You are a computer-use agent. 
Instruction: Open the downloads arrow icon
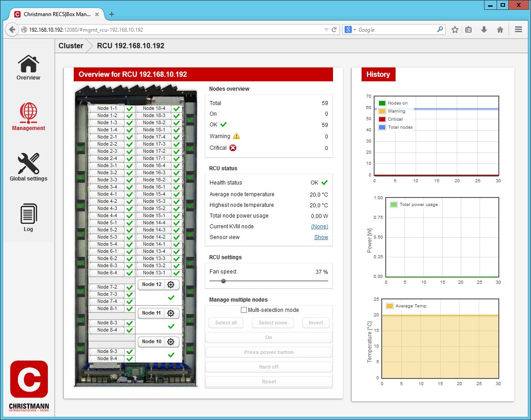(484, 30)
